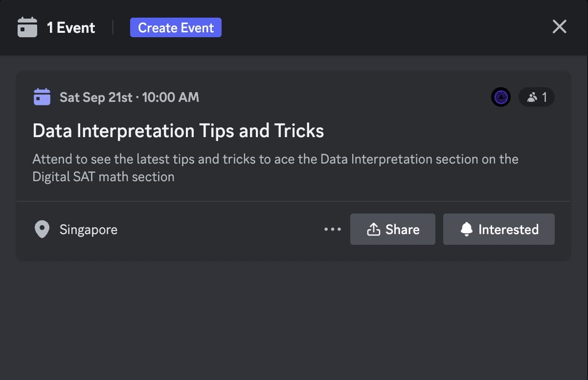Close the events panel with X
This screenshot has height=380, width=588.
pos(559,26)
